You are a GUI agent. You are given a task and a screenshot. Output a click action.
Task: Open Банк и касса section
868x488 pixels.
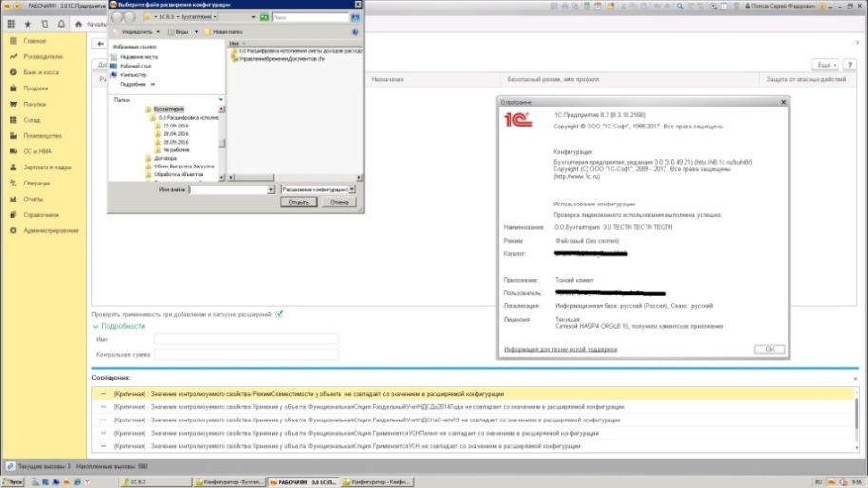coord(43,72)
